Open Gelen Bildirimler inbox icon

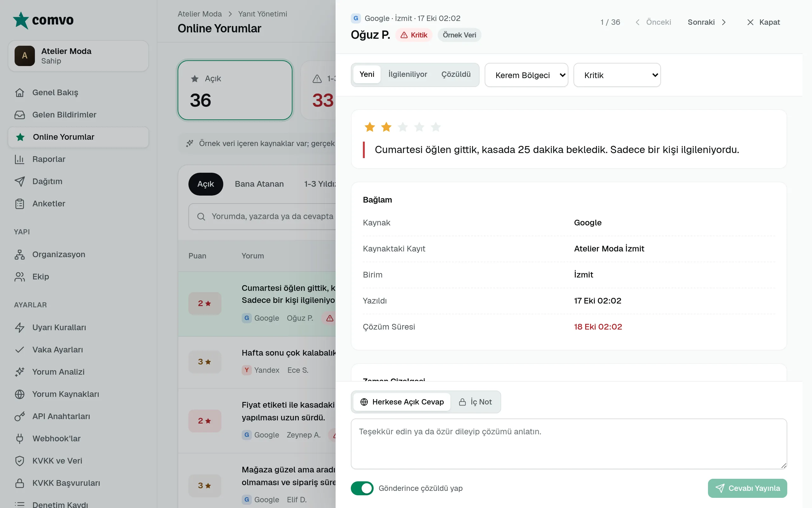click(20, 115)
